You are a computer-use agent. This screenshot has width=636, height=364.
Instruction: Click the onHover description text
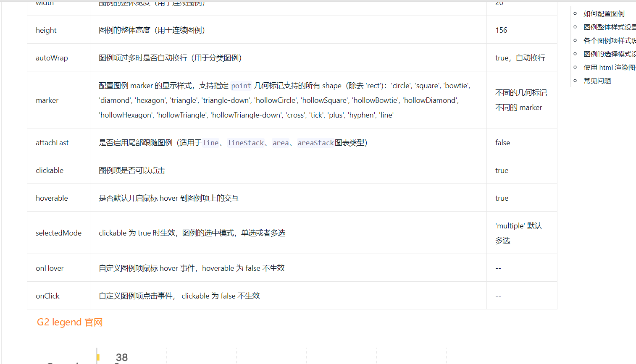coord(192,268)
